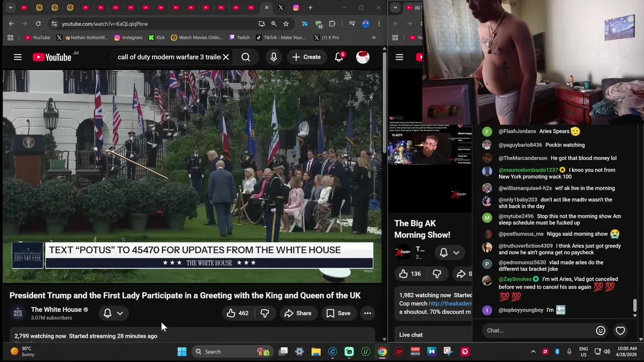Screen dimensions: 644x362
Task: Open the YouTube bookmark
Action: tap(37, 37)
